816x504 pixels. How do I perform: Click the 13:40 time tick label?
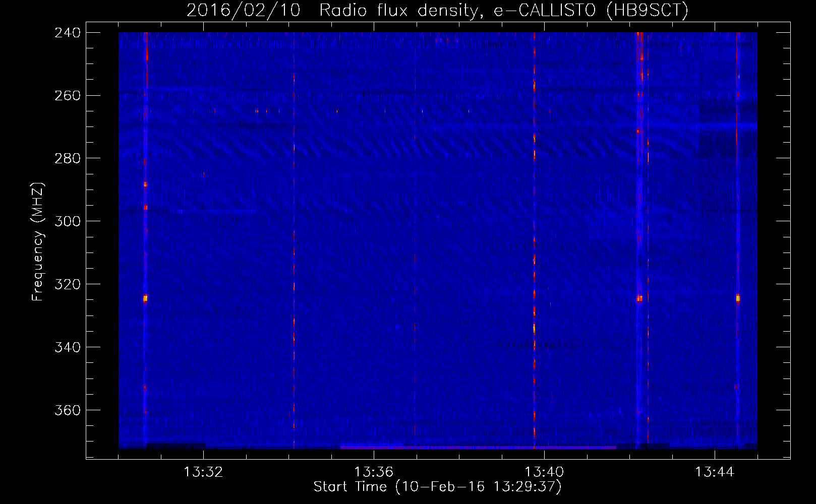point(544,472)
